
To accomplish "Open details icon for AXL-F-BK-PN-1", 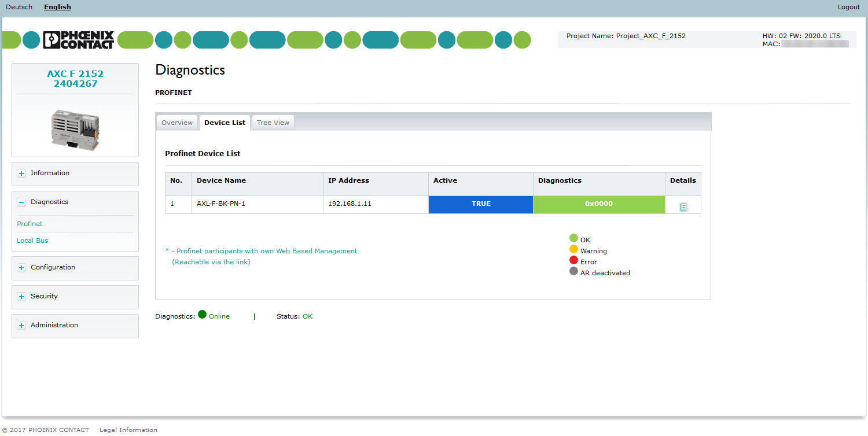I will [683, 206].
